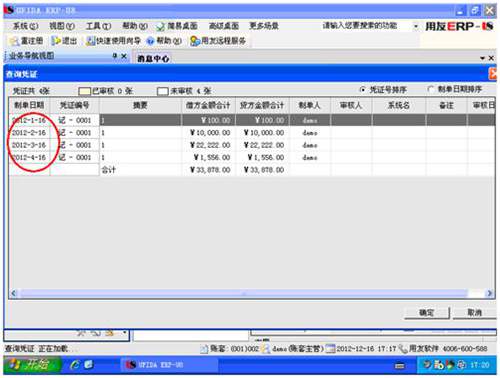Click the demo user icon in the status bar
The width and height of the screenshot is (500, 378).
coord(265,349)
